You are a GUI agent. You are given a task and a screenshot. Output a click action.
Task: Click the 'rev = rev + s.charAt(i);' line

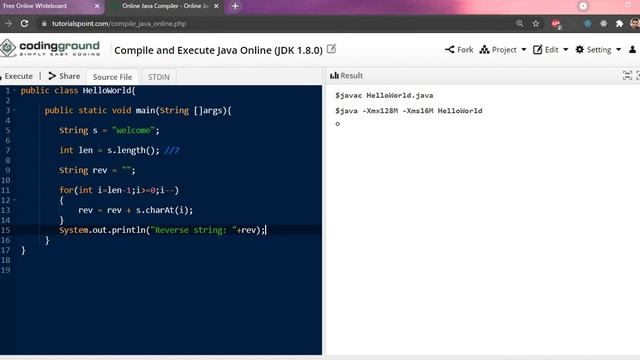pyautogui.click(x=136, y=210)
